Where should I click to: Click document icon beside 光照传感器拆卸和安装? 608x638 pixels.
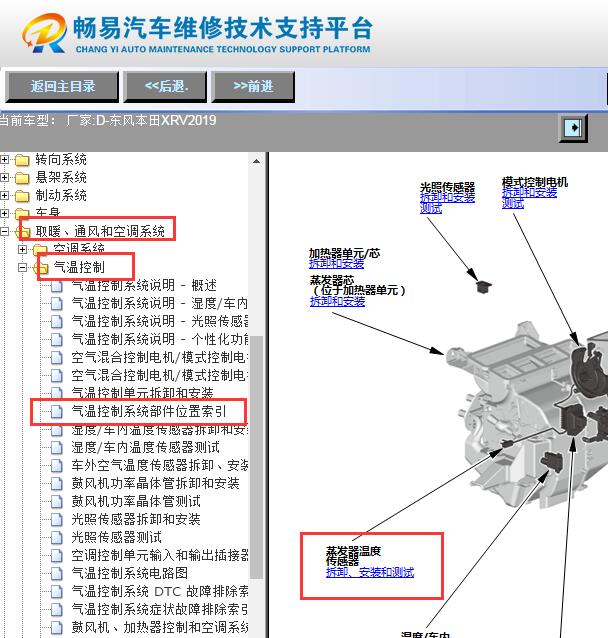tap(57, 520)
